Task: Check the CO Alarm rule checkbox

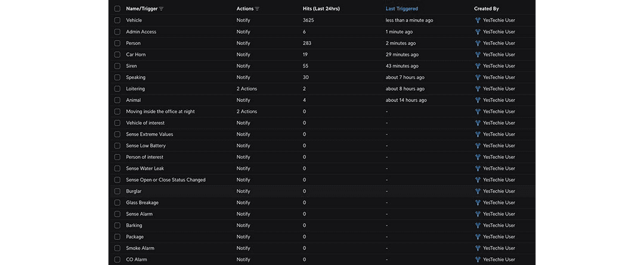Action: (x=117, y=260)
